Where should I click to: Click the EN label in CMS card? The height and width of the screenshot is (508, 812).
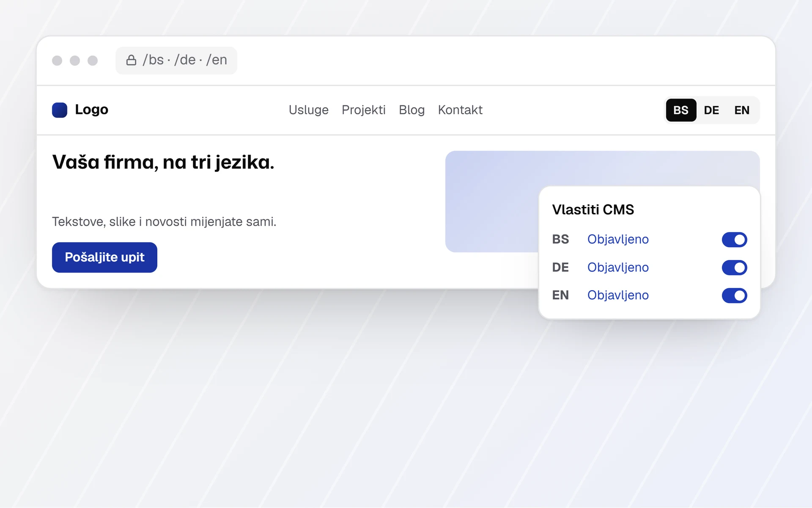560,295
